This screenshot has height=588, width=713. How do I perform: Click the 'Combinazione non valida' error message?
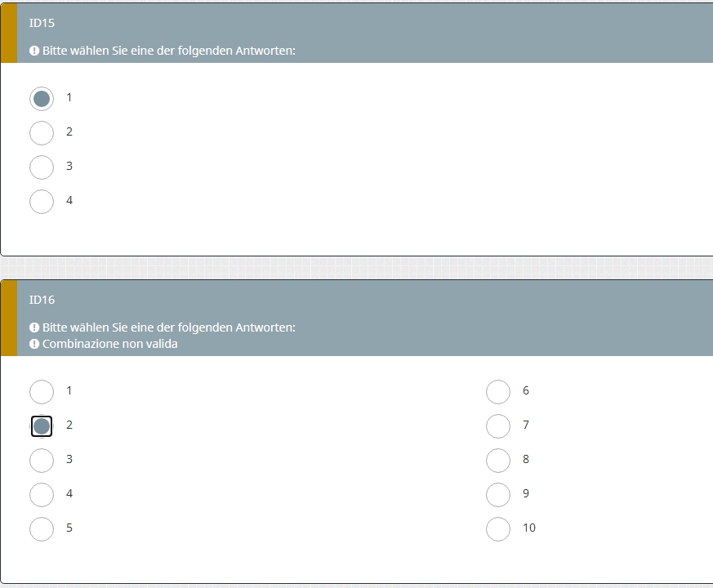point(110,344)
